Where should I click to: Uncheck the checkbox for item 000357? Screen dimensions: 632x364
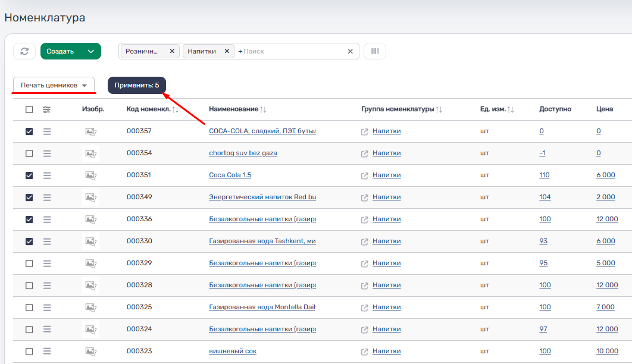click(x=29, y=131)
